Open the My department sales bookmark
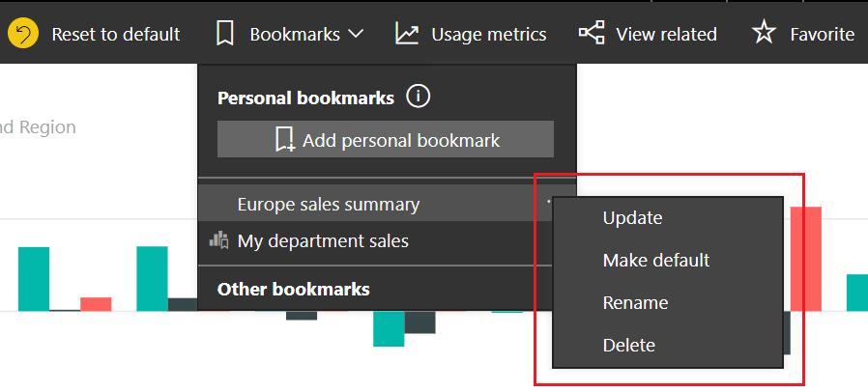868x392 pixels. [323, 240]
